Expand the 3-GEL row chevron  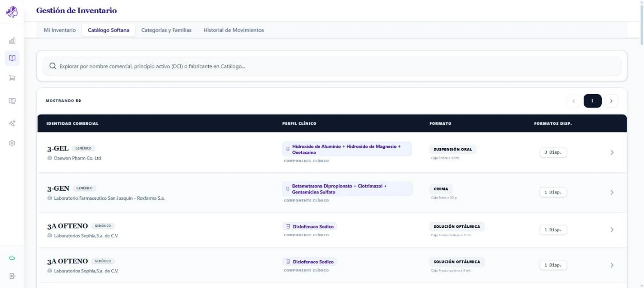[x=612, y=152]
